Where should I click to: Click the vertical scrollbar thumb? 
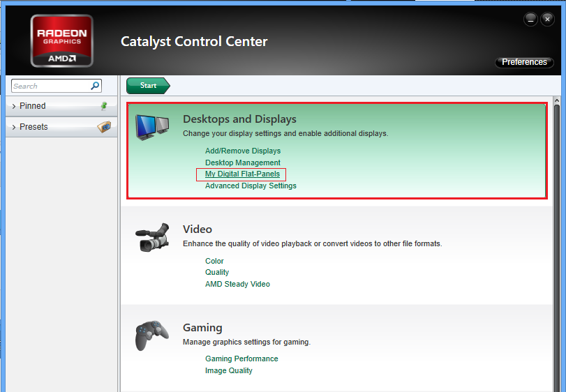(x=557, y=249)
